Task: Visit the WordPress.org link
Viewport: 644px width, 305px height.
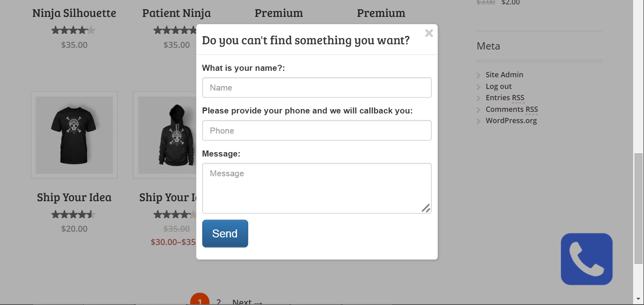Action: 511,121
